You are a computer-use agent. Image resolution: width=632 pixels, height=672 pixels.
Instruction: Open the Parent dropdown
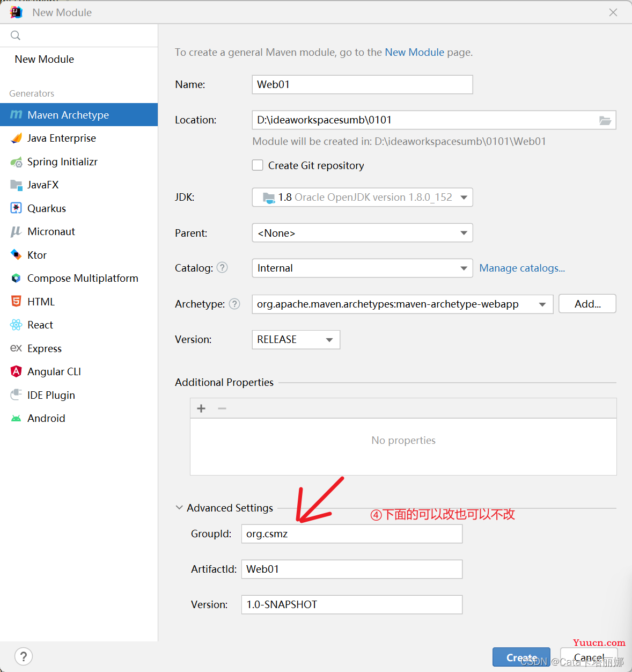pyautogui.click(x=363, y=233)
